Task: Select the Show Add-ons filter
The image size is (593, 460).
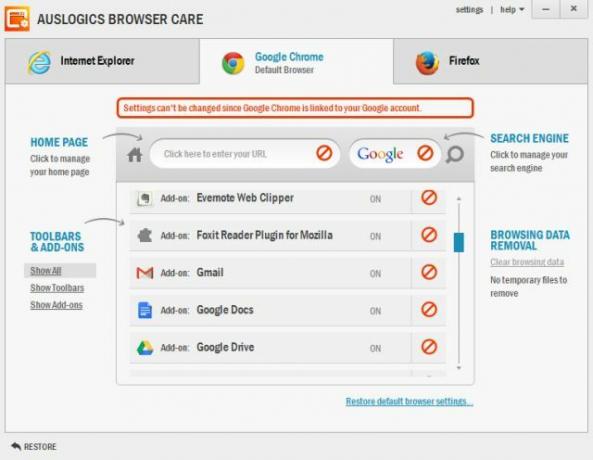Action: (56, 305)
